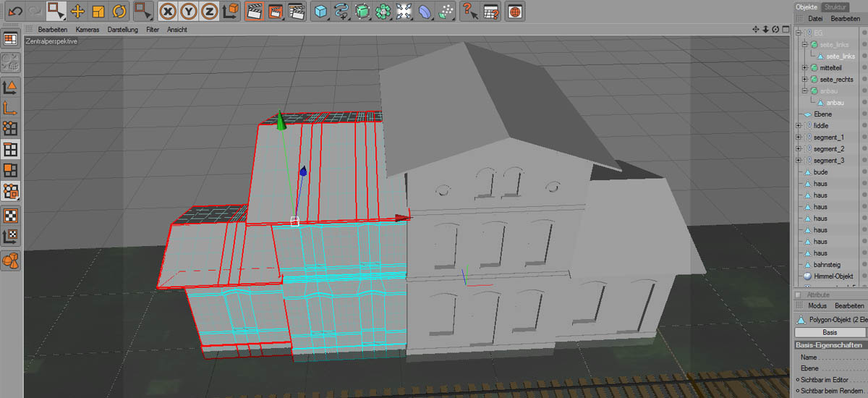Add a Cube primitive object
Screen dimensions: 868x398
321,11
